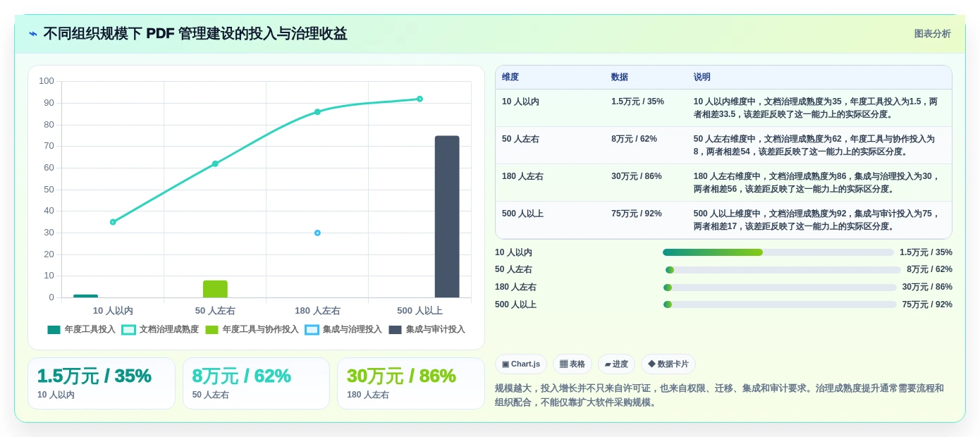Toggle the 文档治理成熟度 legend item
980x437 pixels.
[x=160, y=329]
